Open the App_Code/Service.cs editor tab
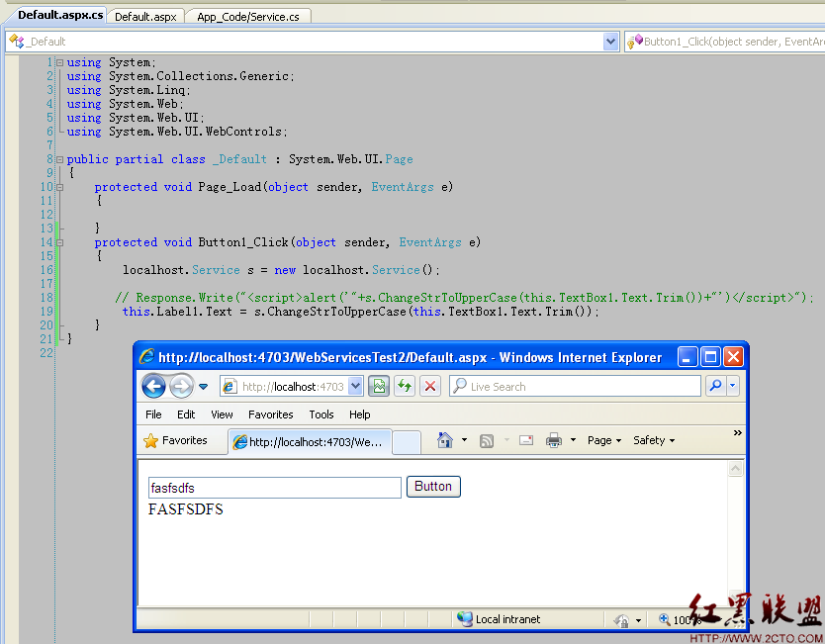 pos(248,16)
